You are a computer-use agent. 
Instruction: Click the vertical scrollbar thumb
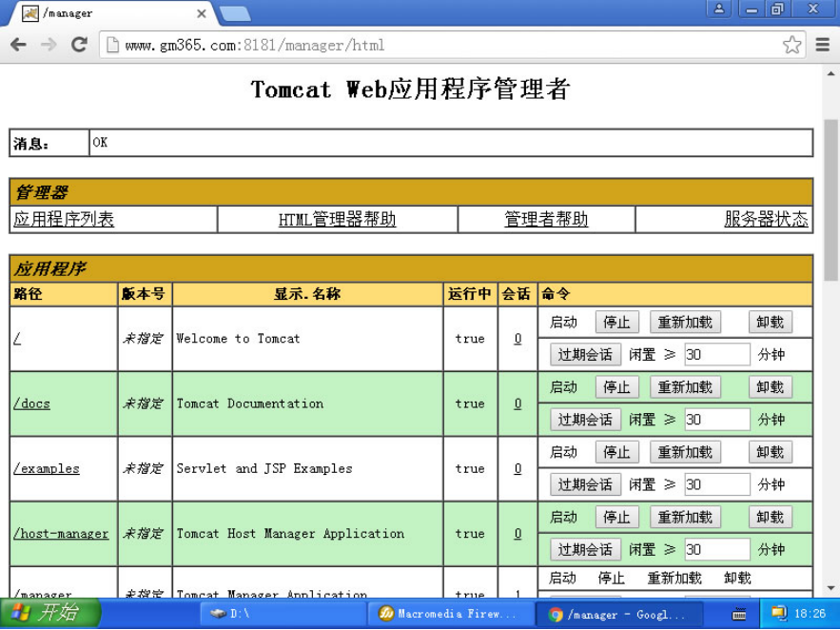[x=830, y=200]
